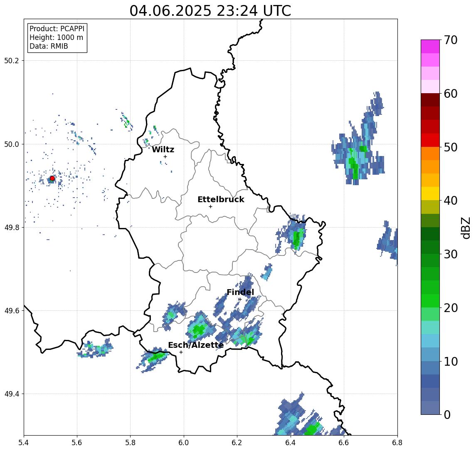Click the Ettelbruck station cross marker
The height and width of the screenshot is (451, 476).
pyautogui.click(x=210, y=207)
